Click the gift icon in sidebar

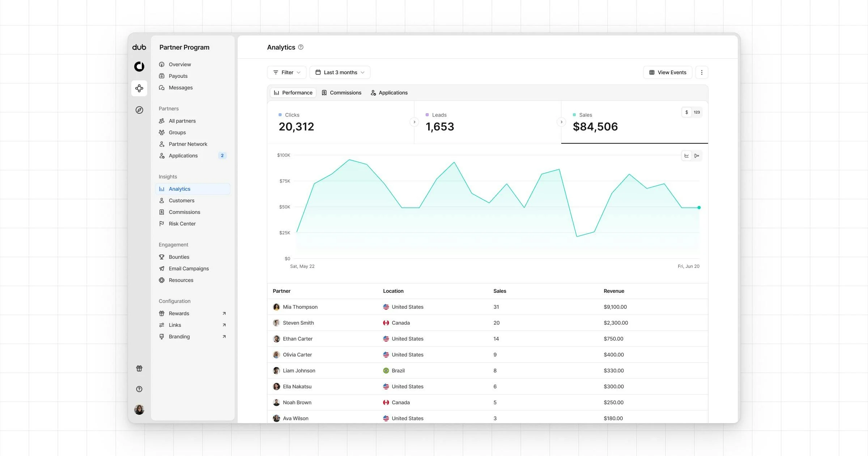click(139, 368)
